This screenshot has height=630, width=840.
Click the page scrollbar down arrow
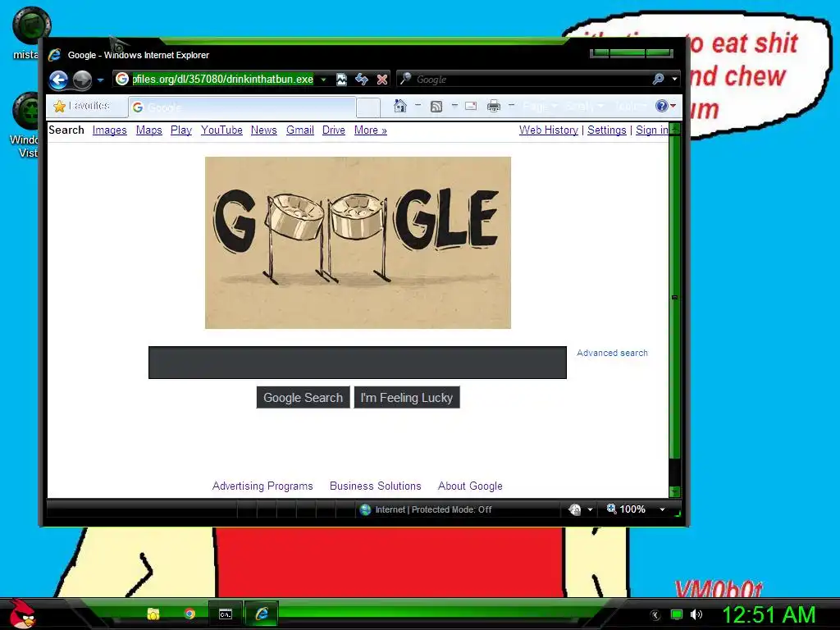[675, 491]
